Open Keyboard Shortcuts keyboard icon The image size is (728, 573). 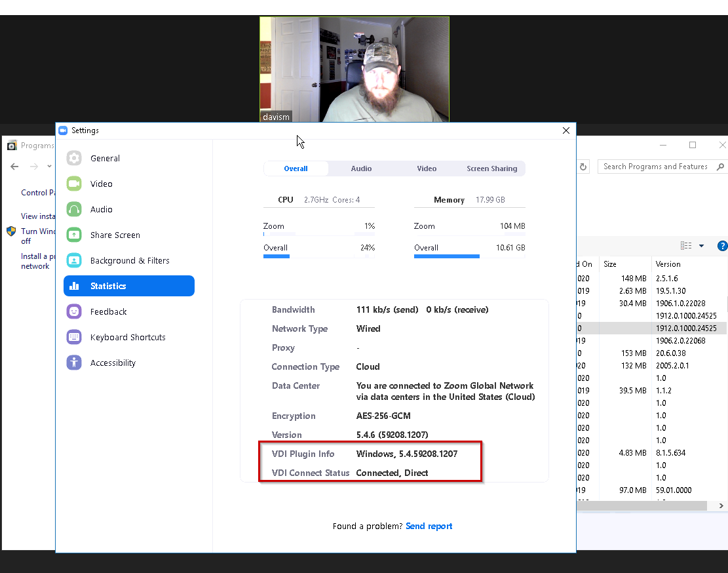74,337
